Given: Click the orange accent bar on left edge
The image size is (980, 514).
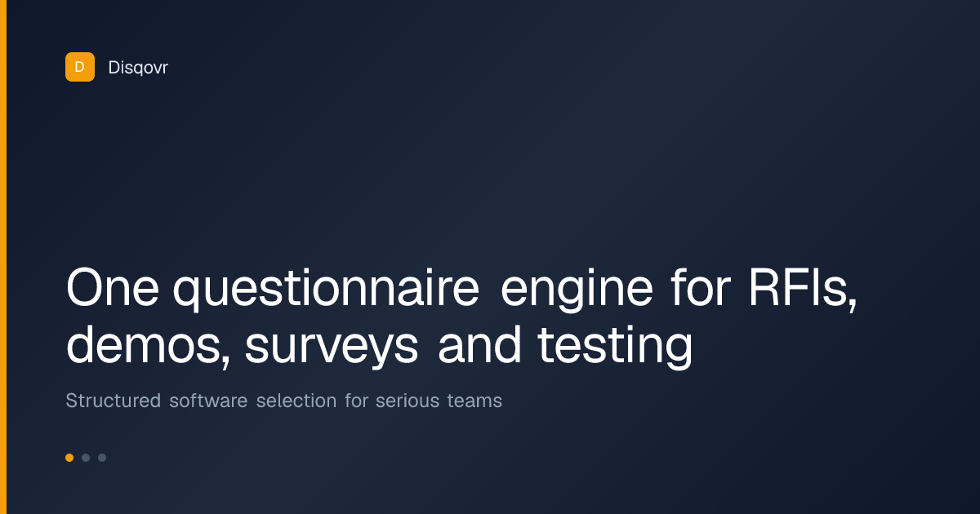Looking at the screenshot, I should tap(3, 257).
